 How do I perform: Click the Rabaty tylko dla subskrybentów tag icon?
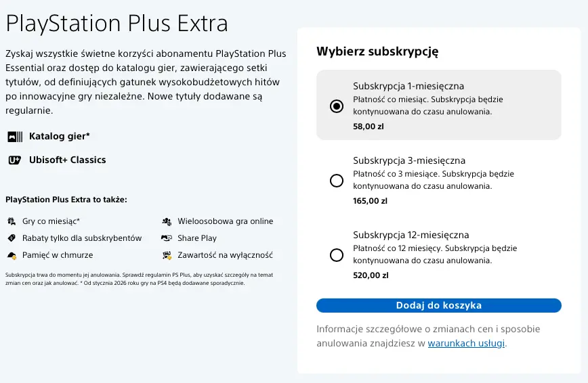[x=12, y=238]
